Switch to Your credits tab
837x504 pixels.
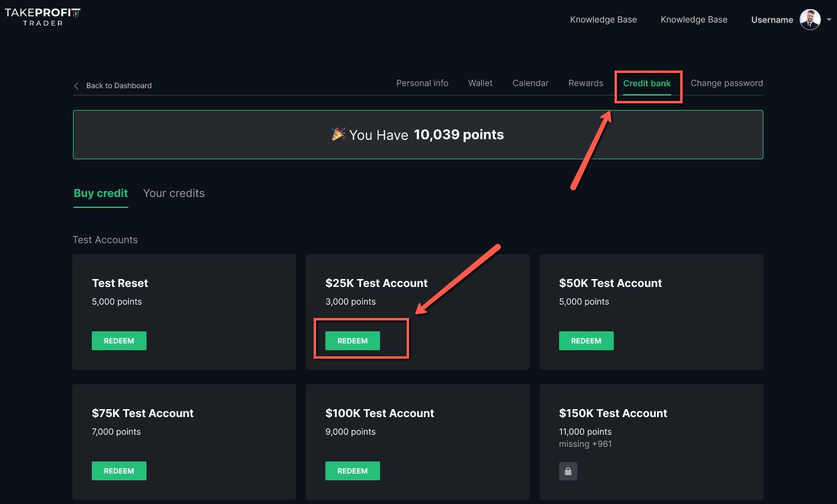pyautogui.click(x=174, y=193)
